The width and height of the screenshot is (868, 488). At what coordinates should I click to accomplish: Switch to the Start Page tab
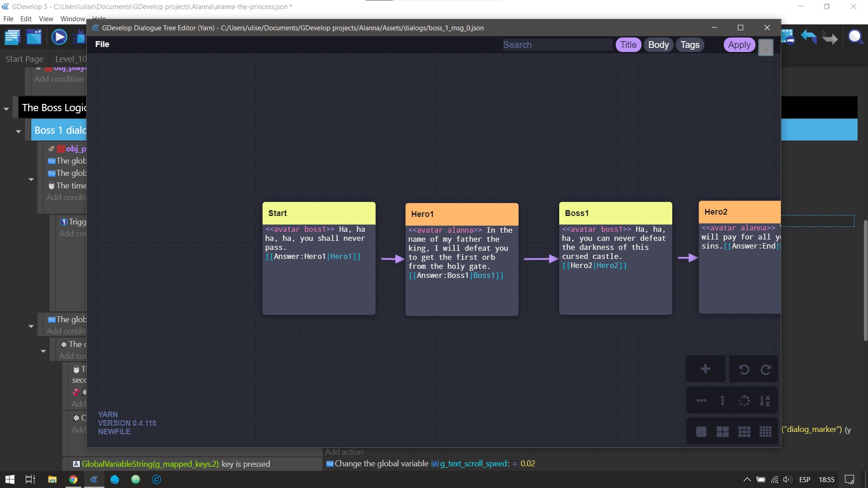[x=24, y=59]
